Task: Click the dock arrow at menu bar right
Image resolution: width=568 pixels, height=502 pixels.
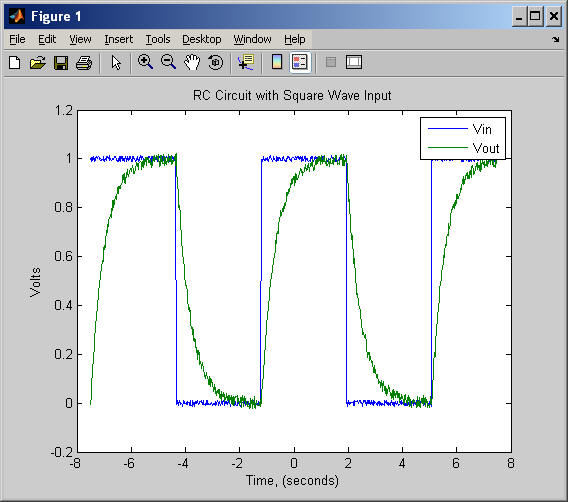Action: (x=556, y=39)
